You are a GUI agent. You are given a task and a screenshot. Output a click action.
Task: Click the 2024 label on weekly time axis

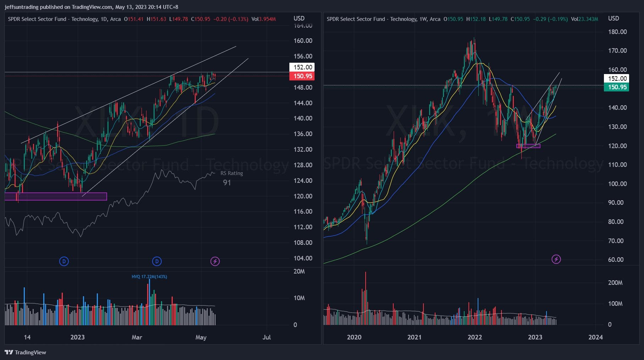click(x=595, y=337)
